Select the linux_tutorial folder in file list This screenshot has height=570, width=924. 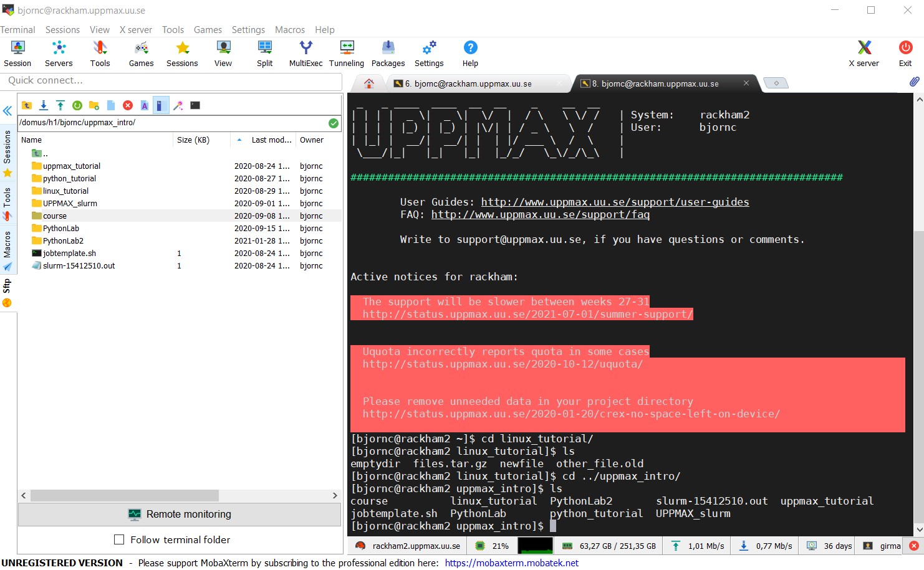(x=65, y=191)
